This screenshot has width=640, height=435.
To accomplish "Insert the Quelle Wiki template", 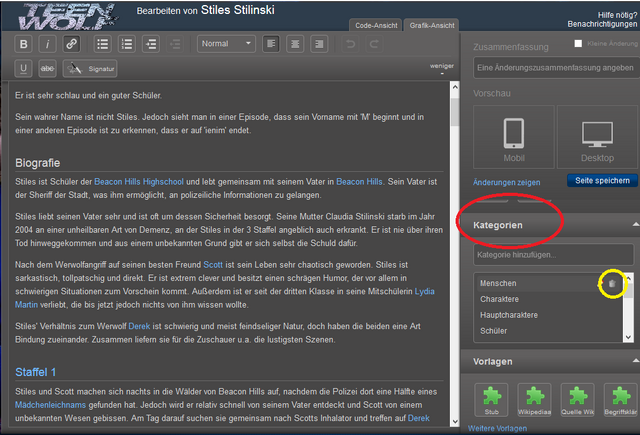I will [578, 400].
